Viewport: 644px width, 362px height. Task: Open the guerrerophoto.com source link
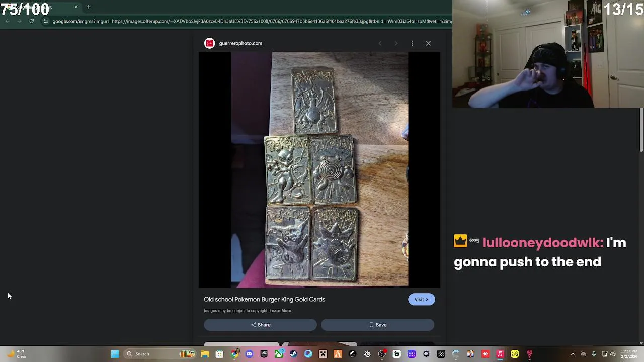[240, 43]
